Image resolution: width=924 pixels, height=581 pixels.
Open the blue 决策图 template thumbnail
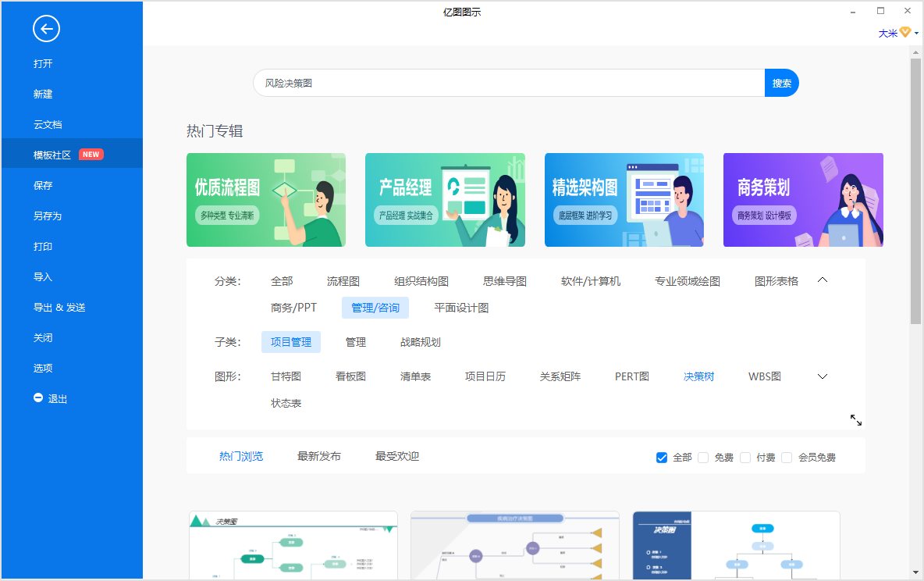736,546
